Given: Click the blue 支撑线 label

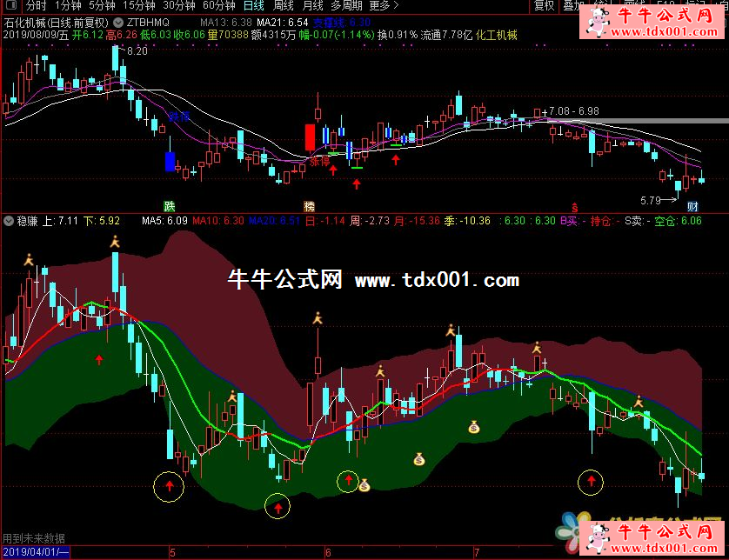Looking at the screenshot, I should [x=342, y=23].
